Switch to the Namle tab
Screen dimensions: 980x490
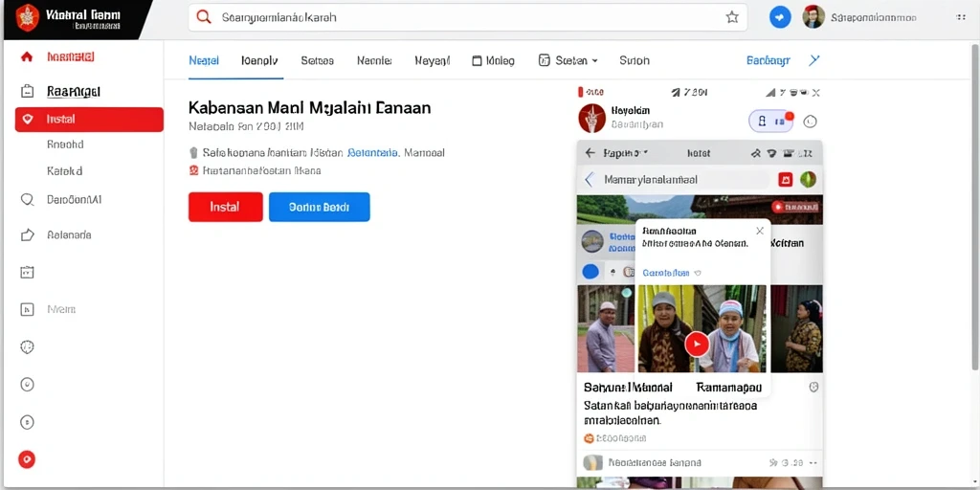coord(374,60)
